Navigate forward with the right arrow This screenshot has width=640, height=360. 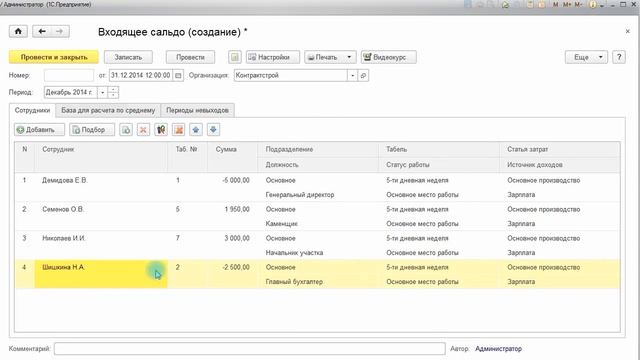pos(60,31)
